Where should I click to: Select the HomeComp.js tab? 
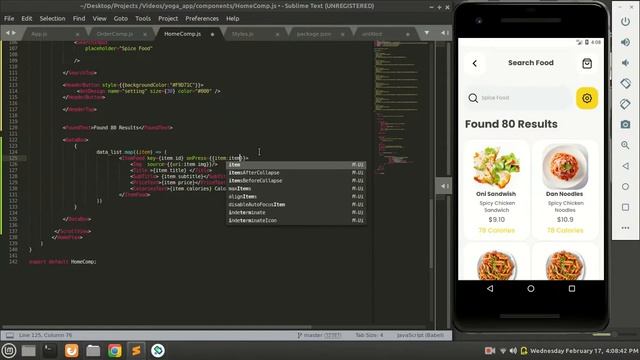(182, 34)
